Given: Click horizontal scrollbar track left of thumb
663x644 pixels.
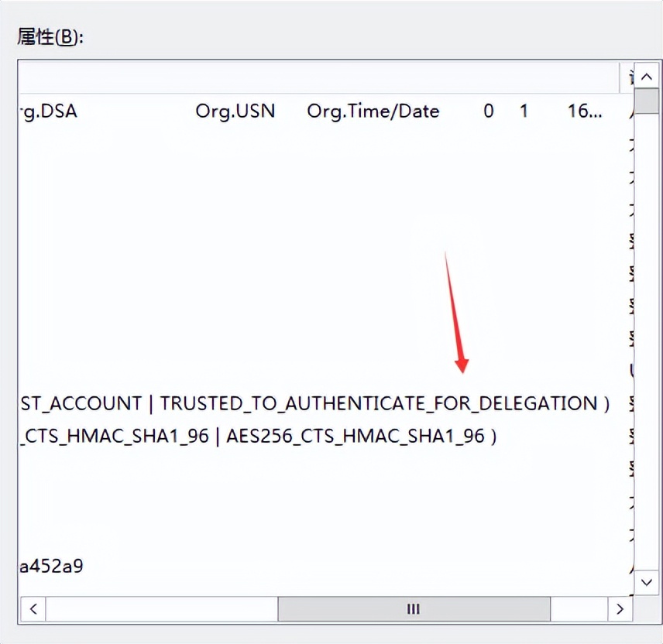Looking at the screenshot, I should [x=162, y=609].
